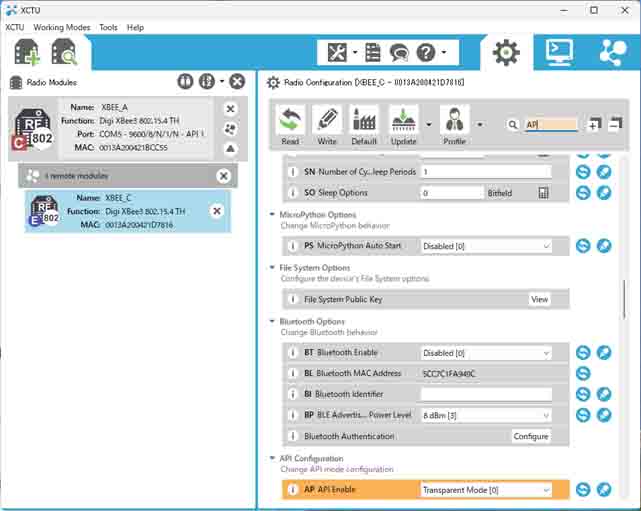
Task: Click the Profile button
Action: point(455,126)
